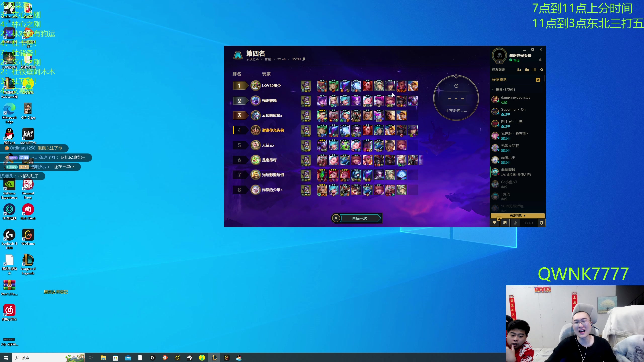Viewport: 644px width, 362px height.
Task: Click the add friend icon
Action: (519, 70)
